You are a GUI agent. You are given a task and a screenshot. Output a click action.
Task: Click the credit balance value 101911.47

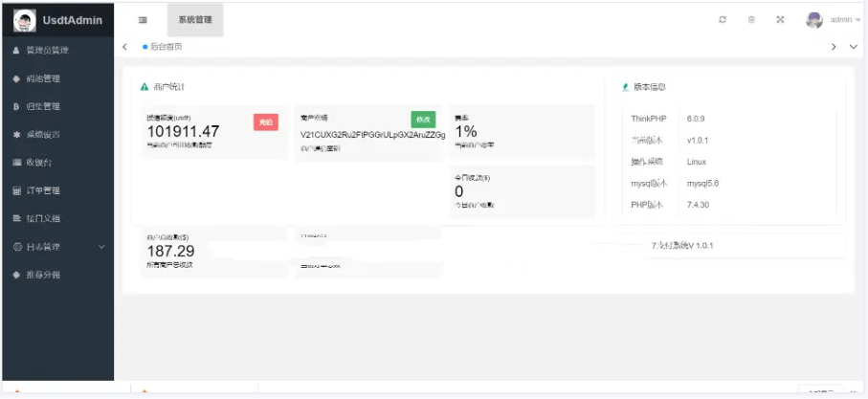183,132
